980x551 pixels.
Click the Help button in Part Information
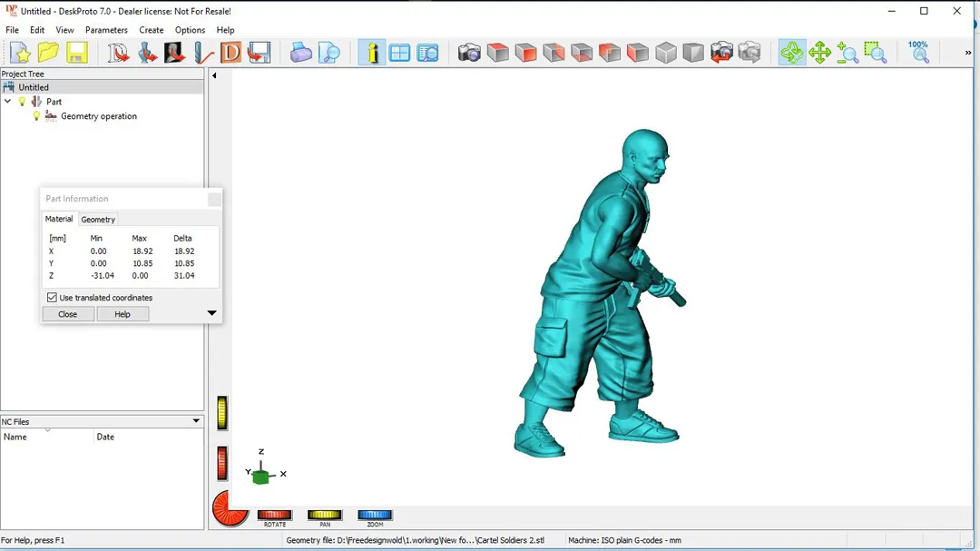[x=122, y=314]
